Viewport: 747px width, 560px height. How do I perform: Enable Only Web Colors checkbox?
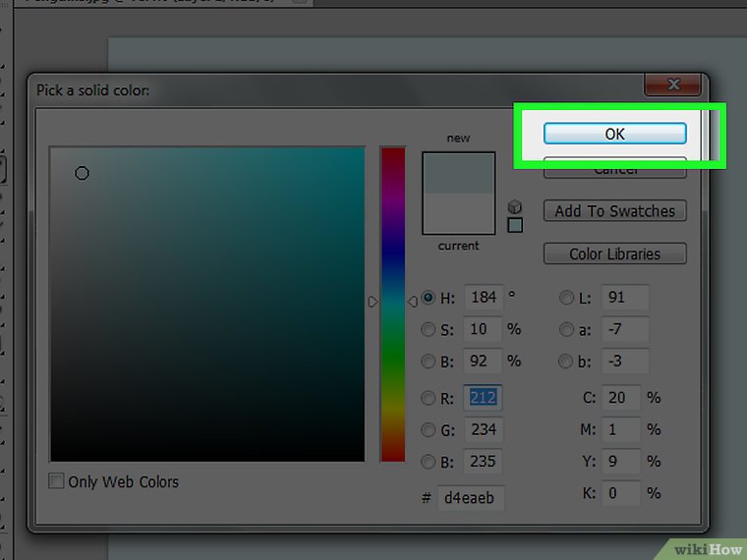click(x=58, y=481)
